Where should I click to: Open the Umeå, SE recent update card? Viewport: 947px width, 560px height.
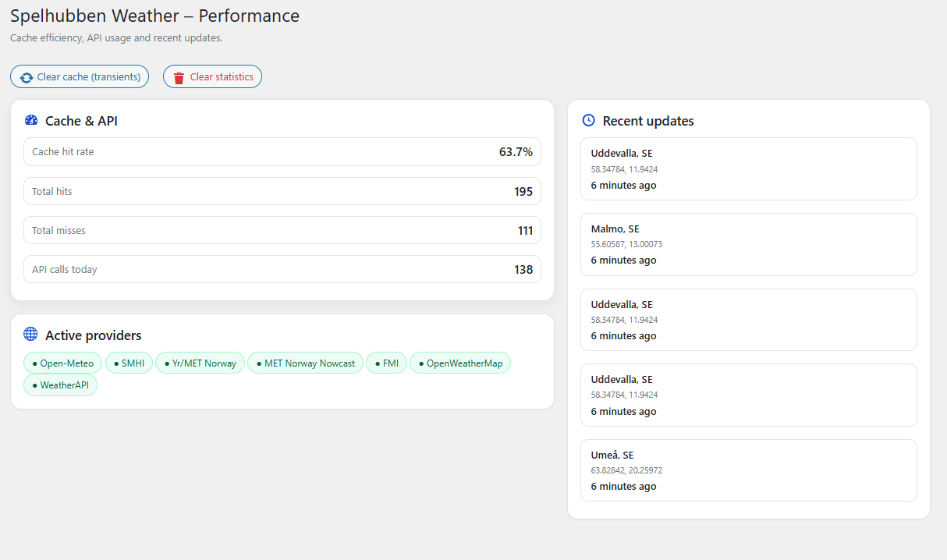(x=748, y=470)
